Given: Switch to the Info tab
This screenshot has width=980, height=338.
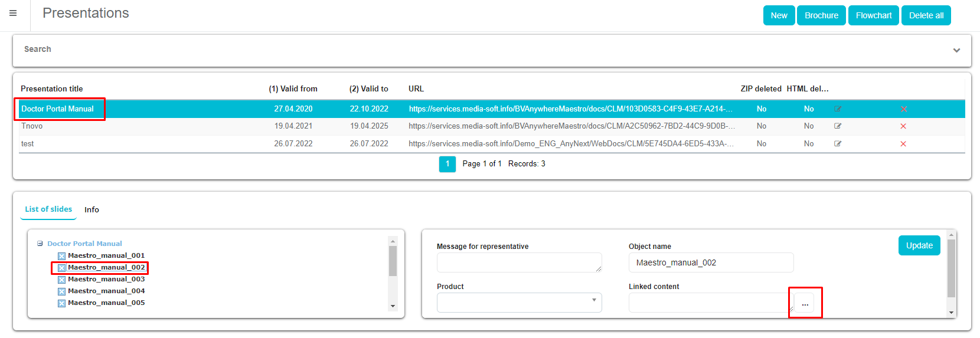Looking at the screenshot, I should [92, 210].
